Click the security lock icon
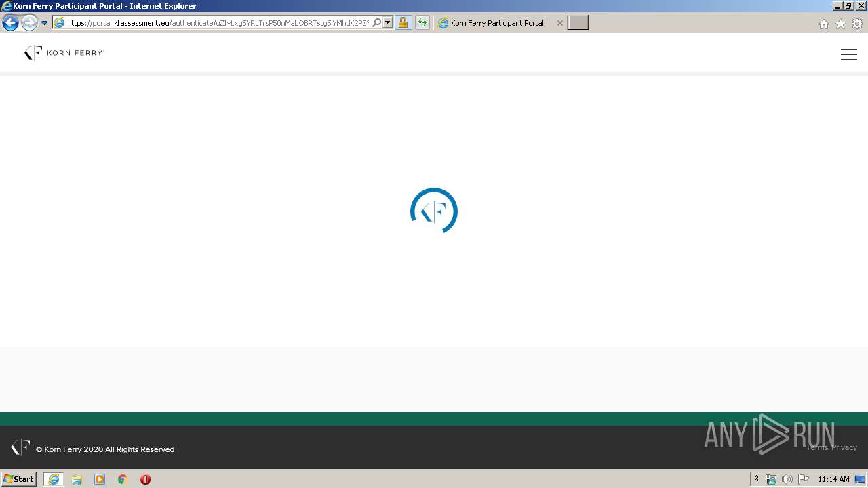This screenshot has height=488, width=868. tap(403, 23)
